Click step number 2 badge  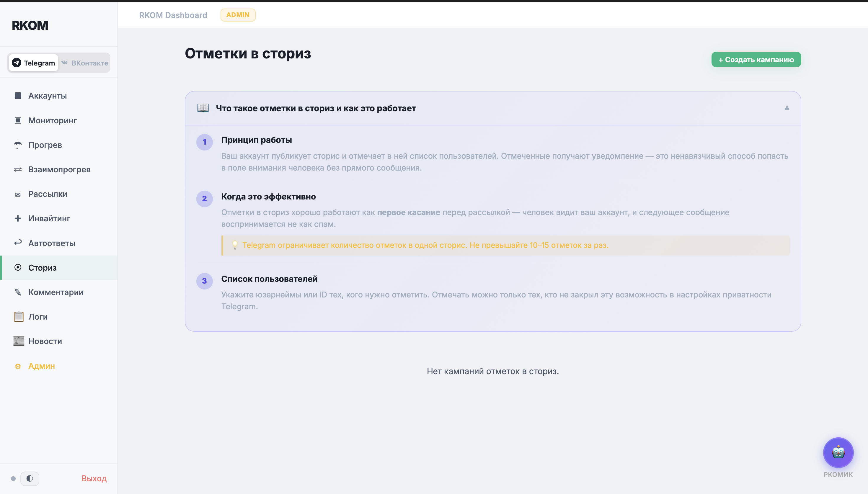tap(205, 199)
